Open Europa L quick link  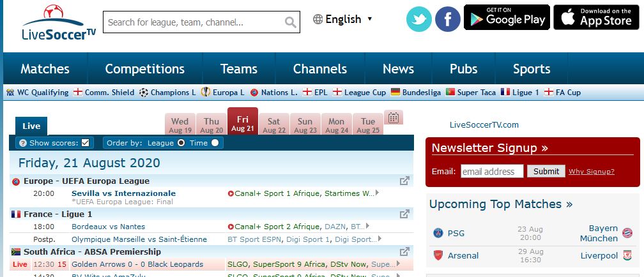pyautogui.click(x=222, y=93)
